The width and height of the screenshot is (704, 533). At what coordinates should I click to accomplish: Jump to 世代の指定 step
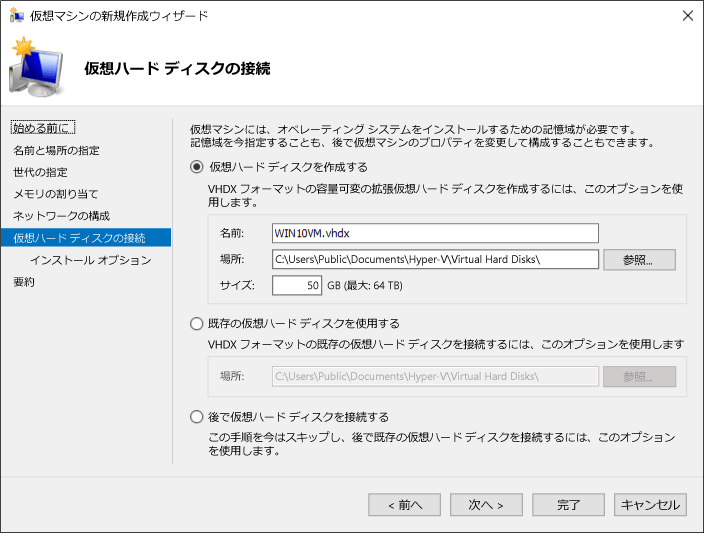[40, 172]
